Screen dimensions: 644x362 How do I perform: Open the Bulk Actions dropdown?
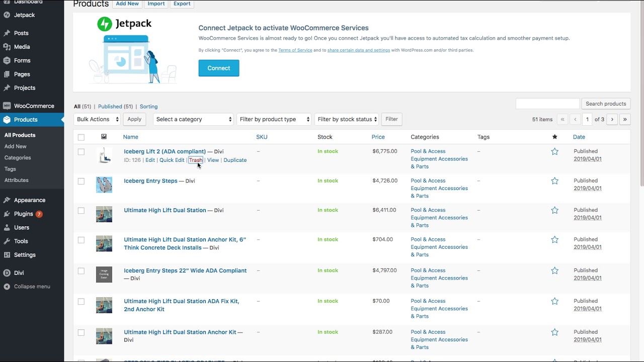pos(98,119)
